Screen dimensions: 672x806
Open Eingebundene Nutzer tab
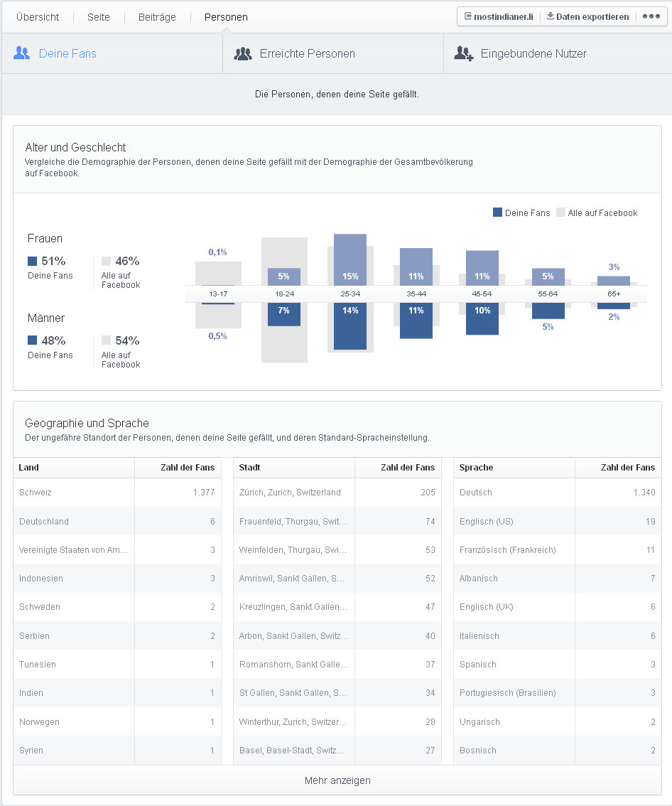pyautogui.click(x=558, y=53)
